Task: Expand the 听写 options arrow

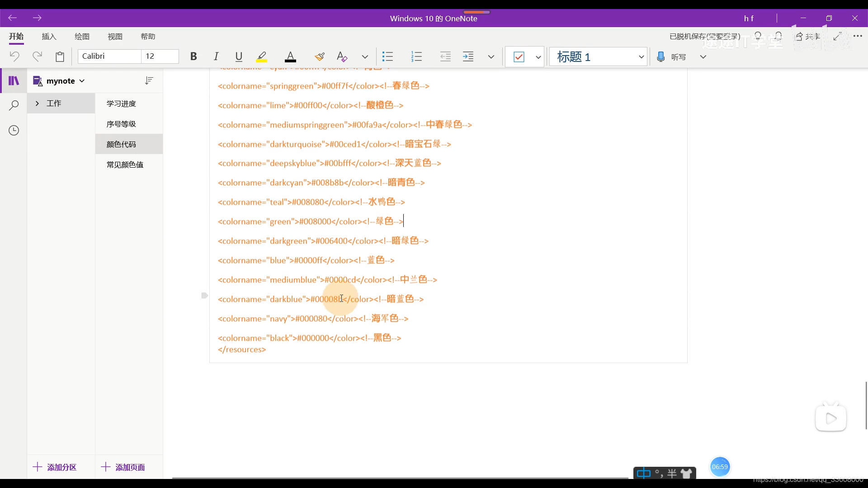Action: coord(703,57)
